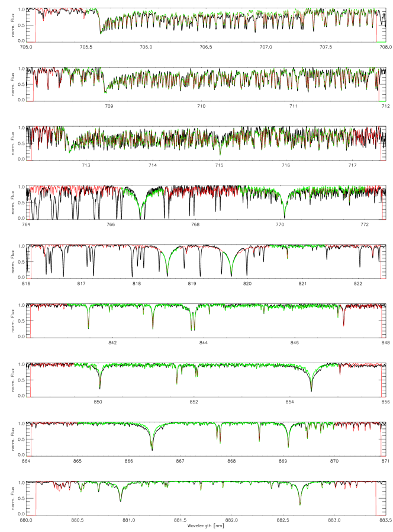Click the 865 tick label

click(x=78, y=461)
